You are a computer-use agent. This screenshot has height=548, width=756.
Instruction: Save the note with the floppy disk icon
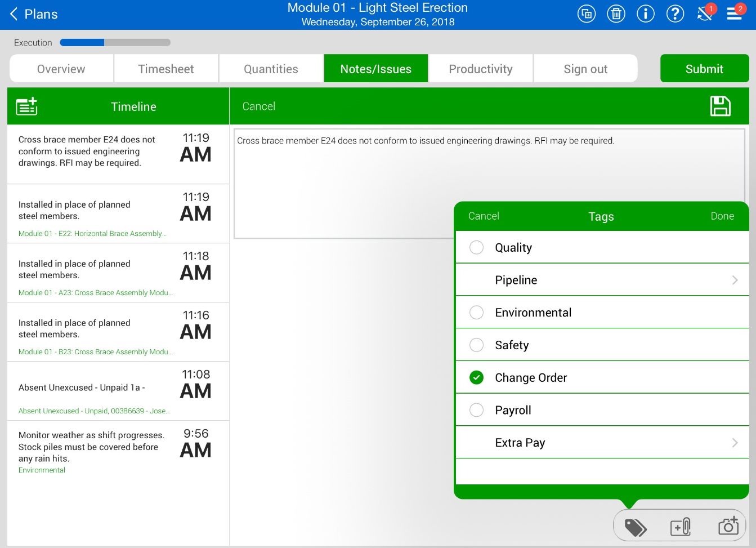[720, 106]
